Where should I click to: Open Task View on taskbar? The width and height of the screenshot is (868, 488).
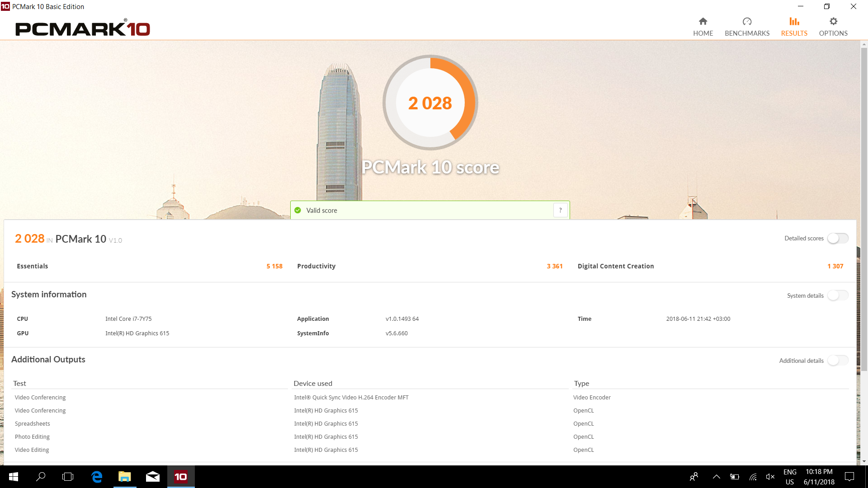68,477
